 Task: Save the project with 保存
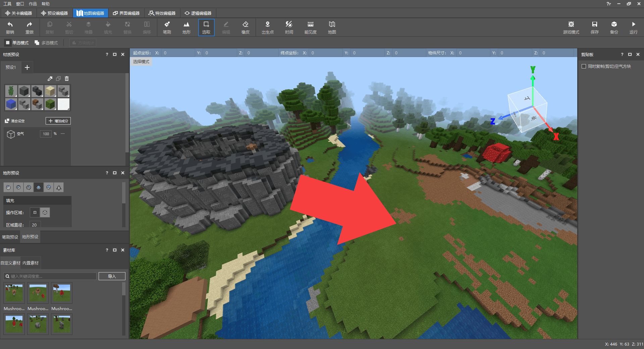click(x=595, y=28)
